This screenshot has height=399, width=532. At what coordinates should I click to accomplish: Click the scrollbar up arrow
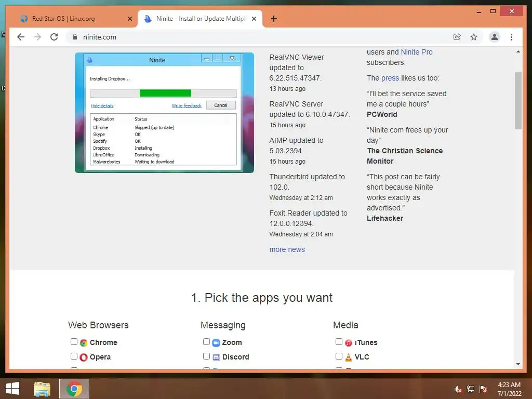click(x=518, y=51)
